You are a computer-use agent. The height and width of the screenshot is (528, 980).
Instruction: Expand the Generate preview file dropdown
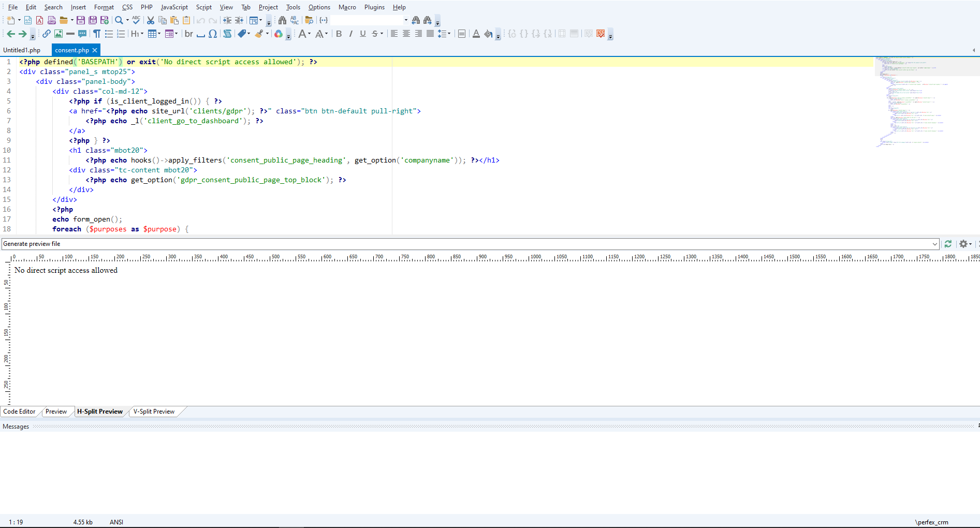tap(934, 244)
